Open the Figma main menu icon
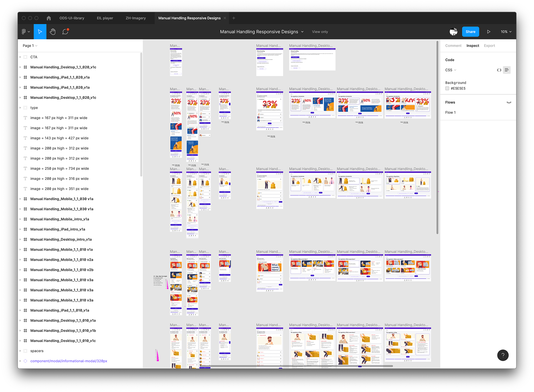This screenshot has height=392, width=534. tap(26, 32)
